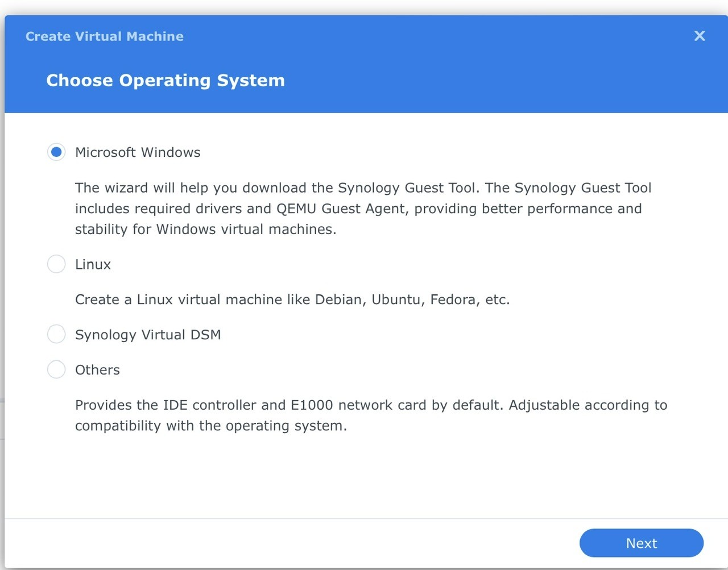The width and height of the screenshot is (728, 570).
Task: Click the QEMU Guest Agent text line
Action: coord(358,209)
